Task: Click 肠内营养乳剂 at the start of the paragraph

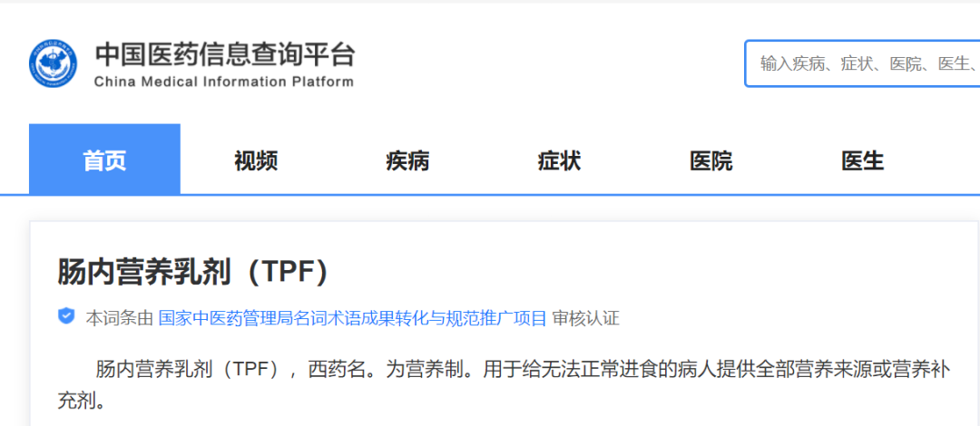Action: [154, 370]
